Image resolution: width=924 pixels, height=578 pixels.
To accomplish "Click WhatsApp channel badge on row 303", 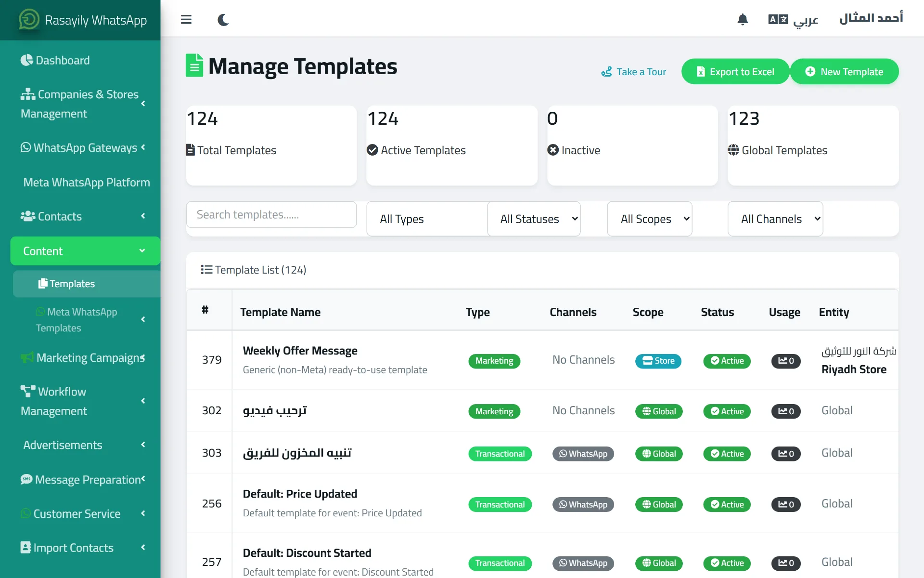I will (583, 454).
